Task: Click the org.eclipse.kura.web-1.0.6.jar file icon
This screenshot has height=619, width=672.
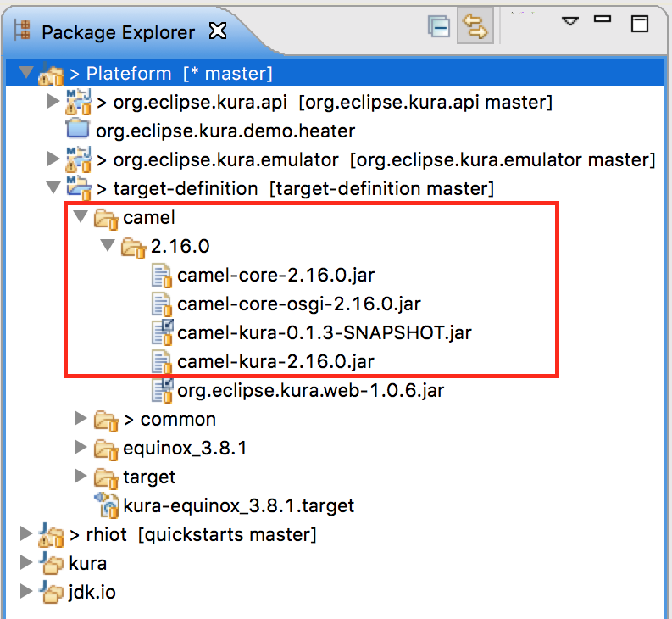Action: coord(162,390)
